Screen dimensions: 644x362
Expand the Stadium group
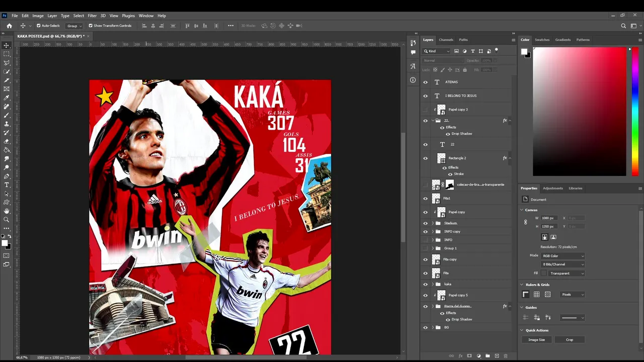[x=433, y=223]
